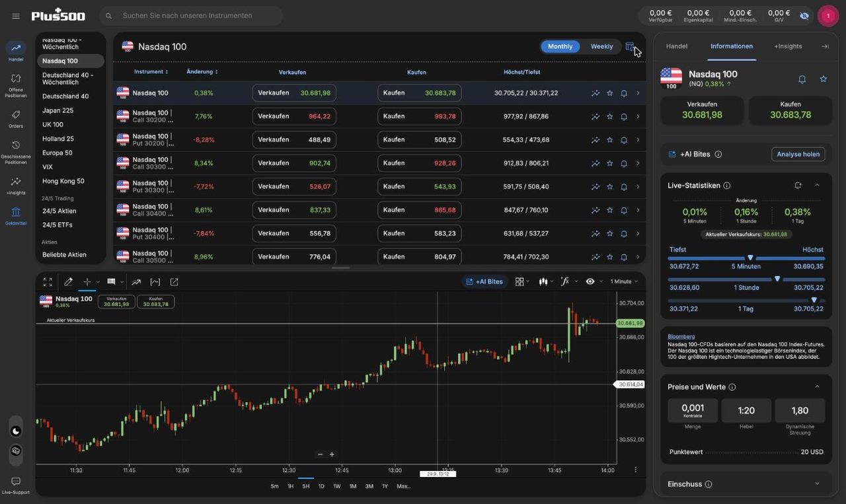The width and height of the screenshot is (846, 504).
Task: Select the pencil drawing tool in chart
Action: click(68, 282)
